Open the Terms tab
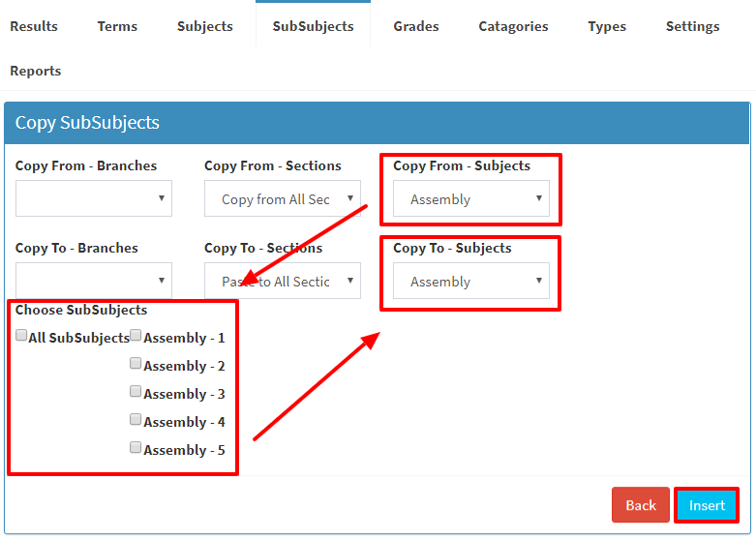 [117, 26]
